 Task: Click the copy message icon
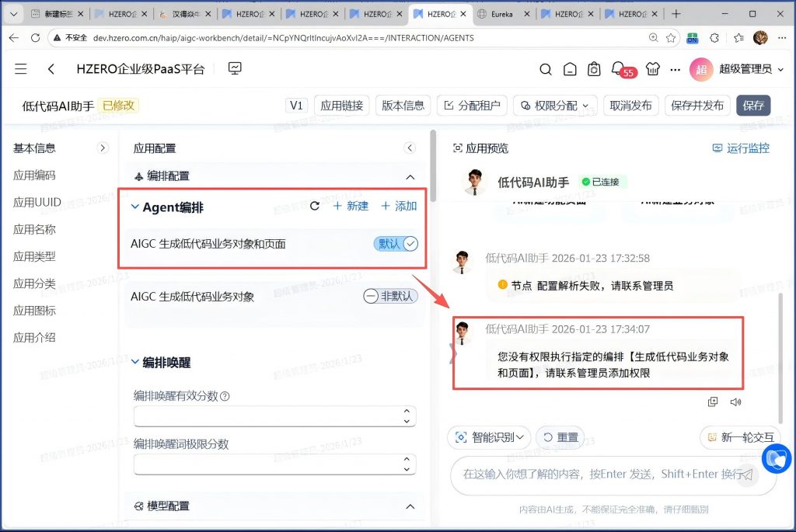(713, 402)
